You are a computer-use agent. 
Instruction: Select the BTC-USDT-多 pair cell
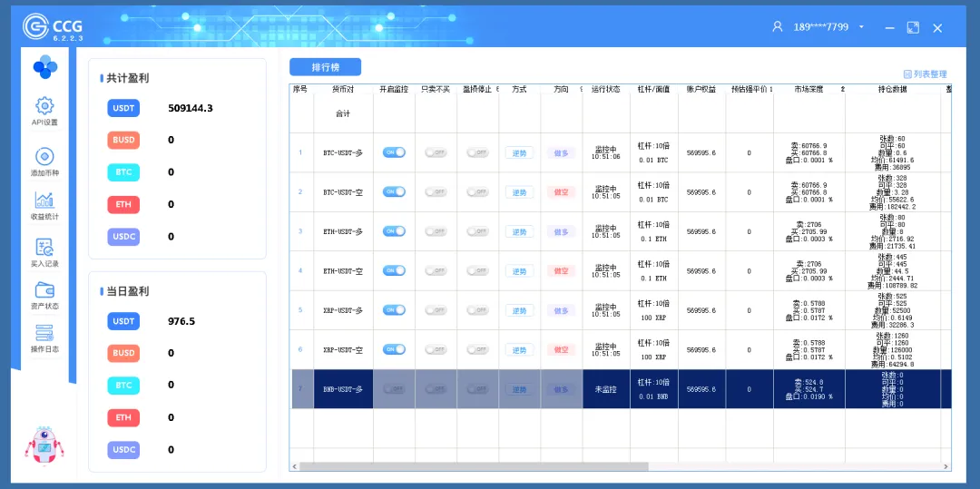coord(343,152)
